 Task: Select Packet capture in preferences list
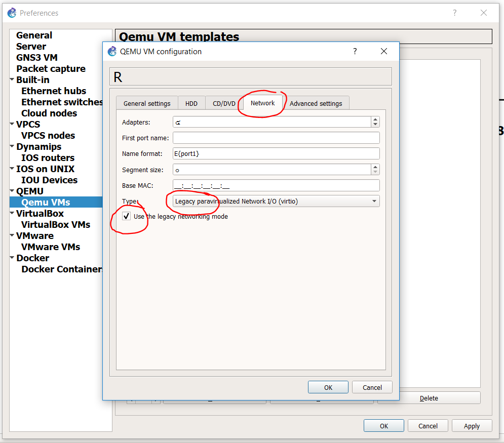51,69
